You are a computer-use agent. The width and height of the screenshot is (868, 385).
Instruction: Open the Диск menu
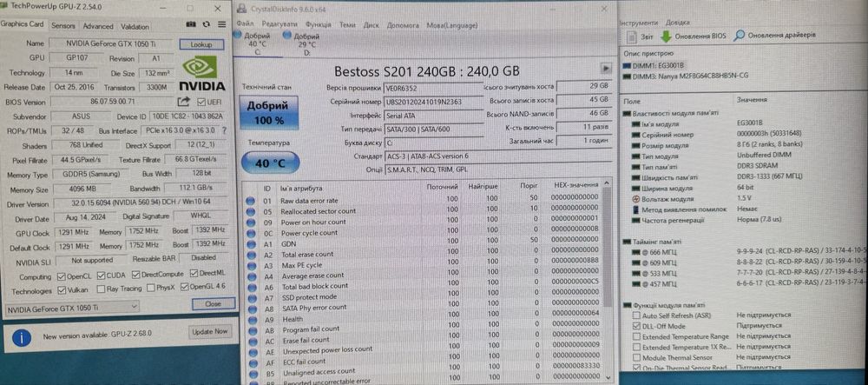pyautogui.click(x=372, y=25)
